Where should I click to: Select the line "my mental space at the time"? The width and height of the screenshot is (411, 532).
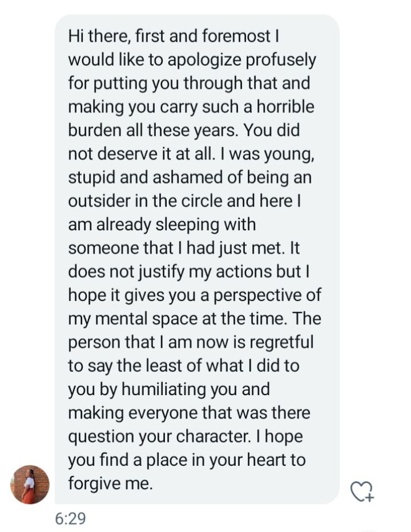[x=194, y=318]
